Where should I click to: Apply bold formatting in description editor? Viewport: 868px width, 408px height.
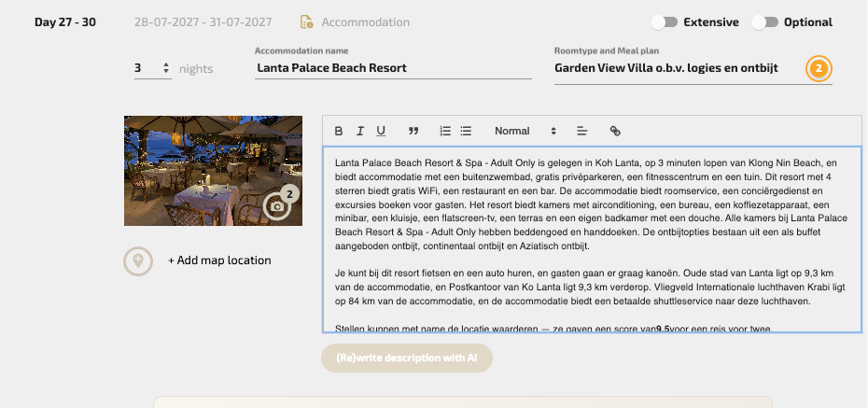pos(339,131)
